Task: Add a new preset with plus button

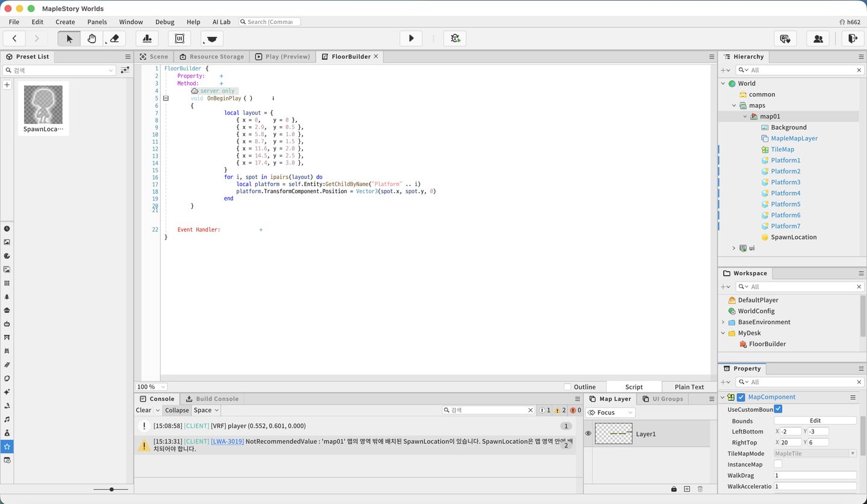Action: [x=7, y=85]
